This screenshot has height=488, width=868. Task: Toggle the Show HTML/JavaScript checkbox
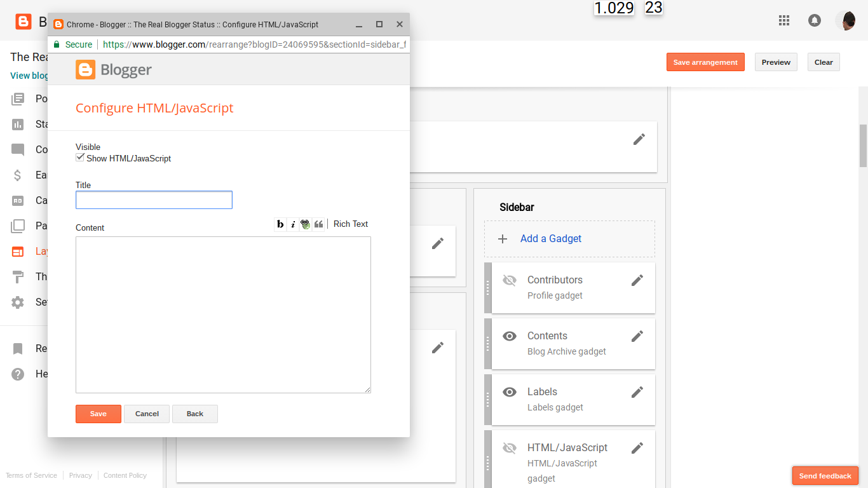[80, 157]
